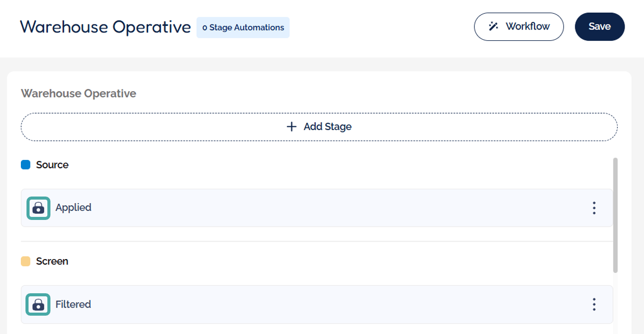The width and height of the screenshot is (644, 334).
Task: Click the plus icon in Add Stage
Action: tap(291, 126)
